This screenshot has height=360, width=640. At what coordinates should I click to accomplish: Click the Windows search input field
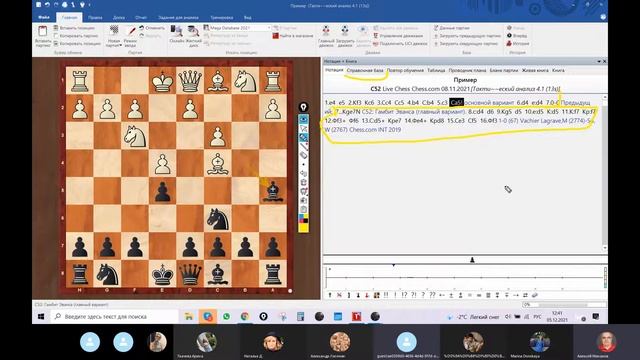click(x=114, y=316)
